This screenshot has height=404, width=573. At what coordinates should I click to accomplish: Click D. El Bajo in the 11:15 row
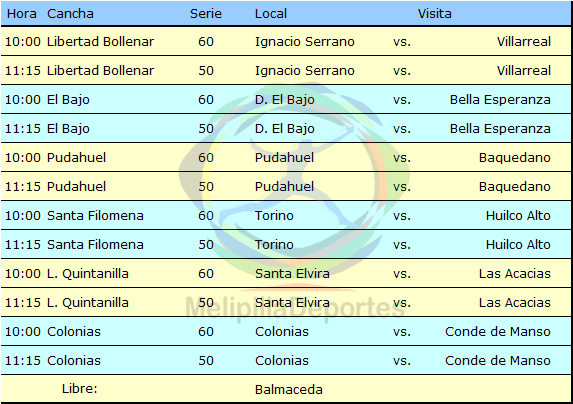(x=285, y=129)
